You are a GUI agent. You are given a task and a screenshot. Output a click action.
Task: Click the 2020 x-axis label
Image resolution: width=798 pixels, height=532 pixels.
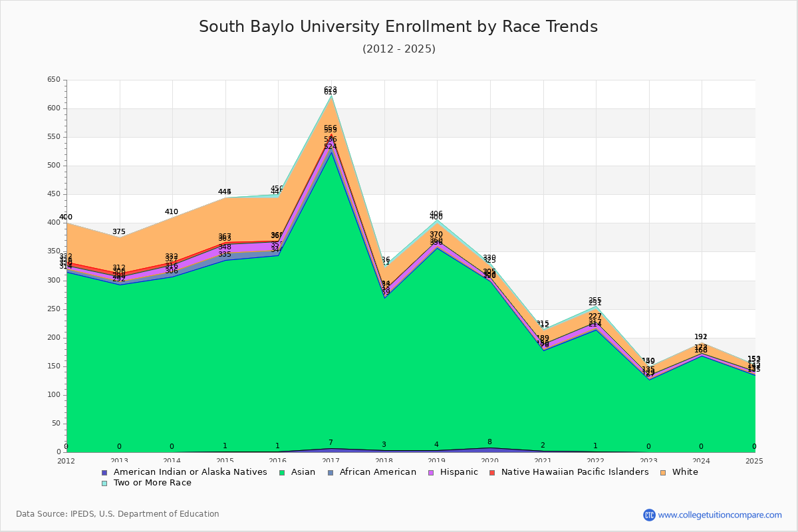pos(489,460)
